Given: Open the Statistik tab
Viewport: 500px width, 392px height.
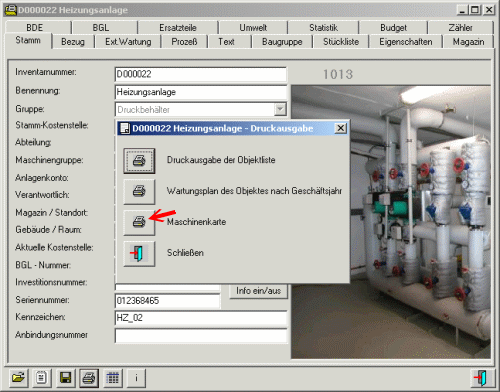Looking at the screenshot, I should (323, 27).
